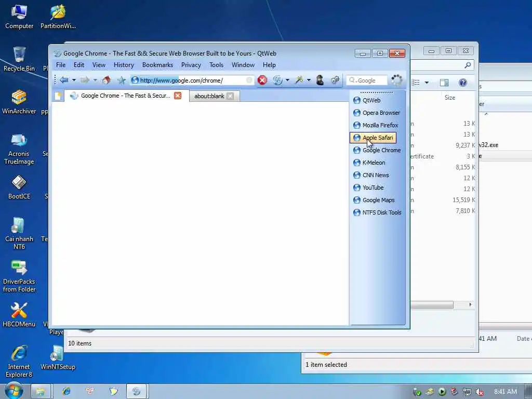Open dropdown next to QtWeb globe icon
This screenshot has height=399, width=532.
point(287,81)
